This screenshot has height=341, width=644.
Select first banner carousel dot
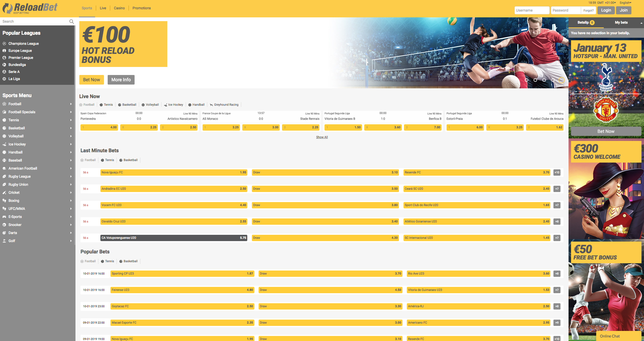pyautogui.click(x=527, y=80)
